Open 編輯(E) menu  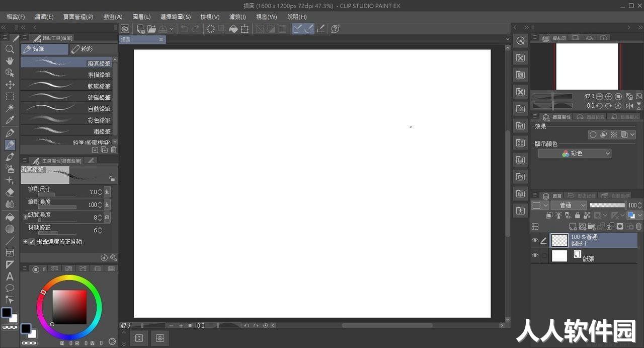(x=44, y=17)
